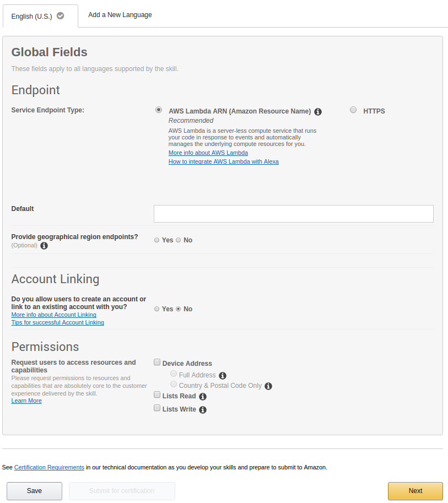The height and width of the screenshot is (503, 448).
Task: Switch to Add a New Language tab
Action: click(x=120, y=15)
